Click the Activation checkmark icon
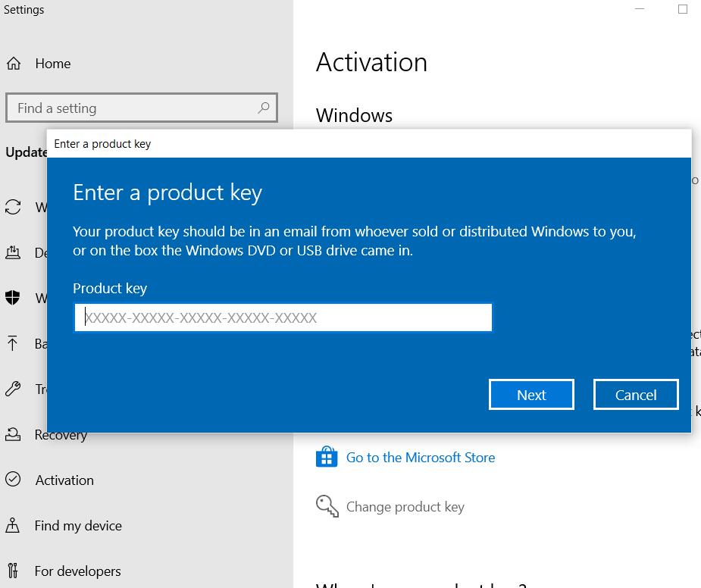 (x=13, y=480)
